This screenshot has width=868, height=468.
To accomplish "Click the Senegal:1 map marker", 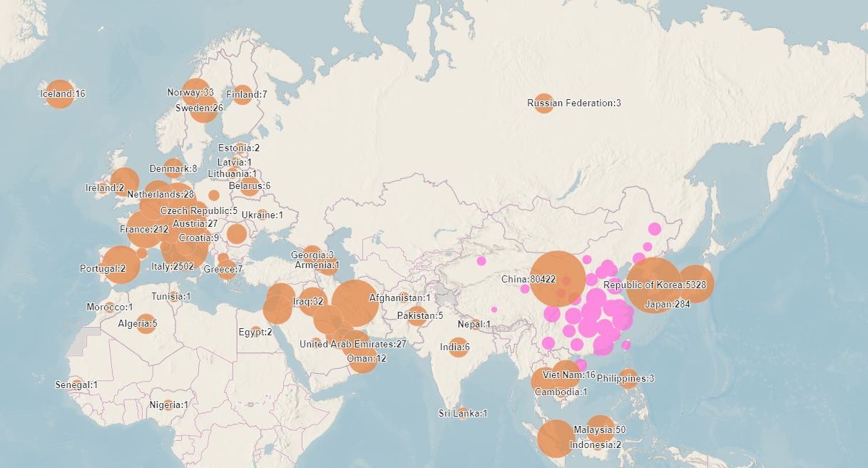I will pos(76,385).
